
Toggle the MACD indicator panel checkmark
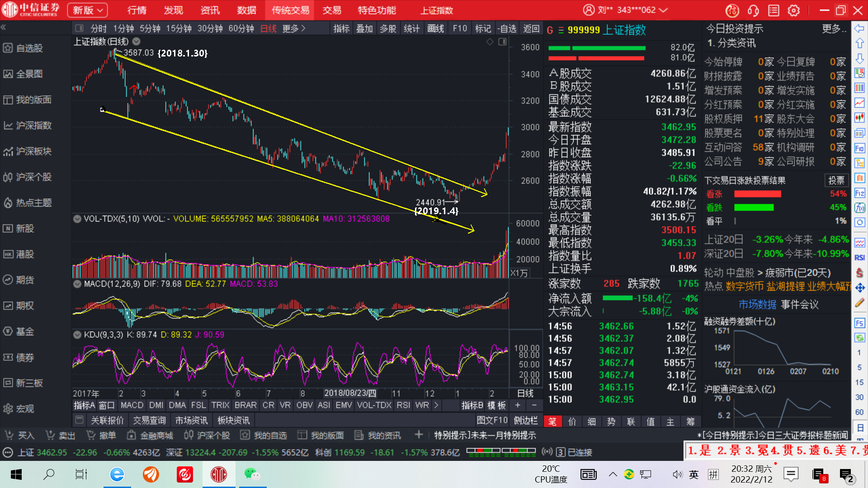[77, 284]
